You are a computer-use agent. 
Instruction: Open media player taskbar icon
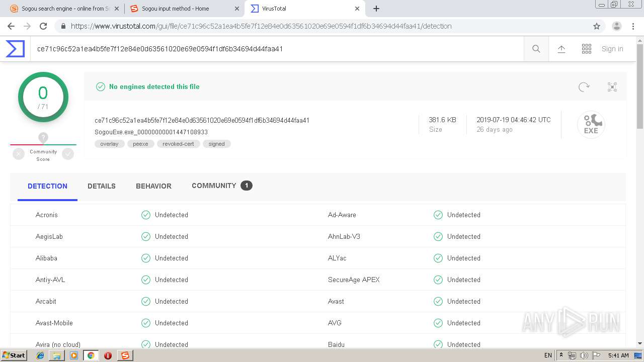click(74, 355)
